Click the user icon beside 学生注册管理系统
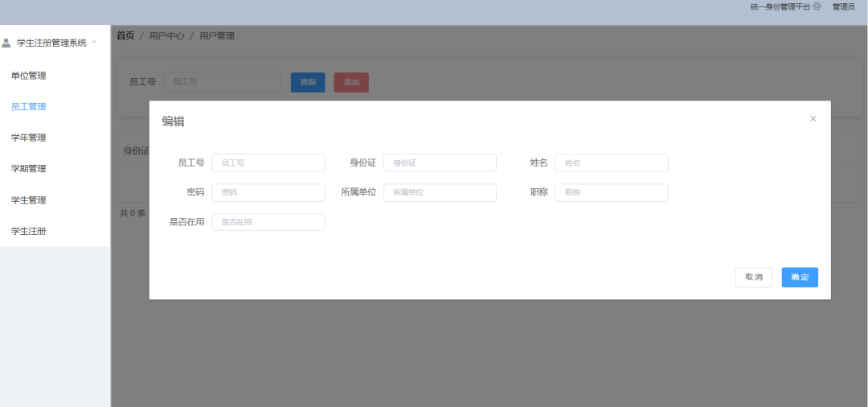This screenshot has height=407, width=868. click(x=6, y=43)
